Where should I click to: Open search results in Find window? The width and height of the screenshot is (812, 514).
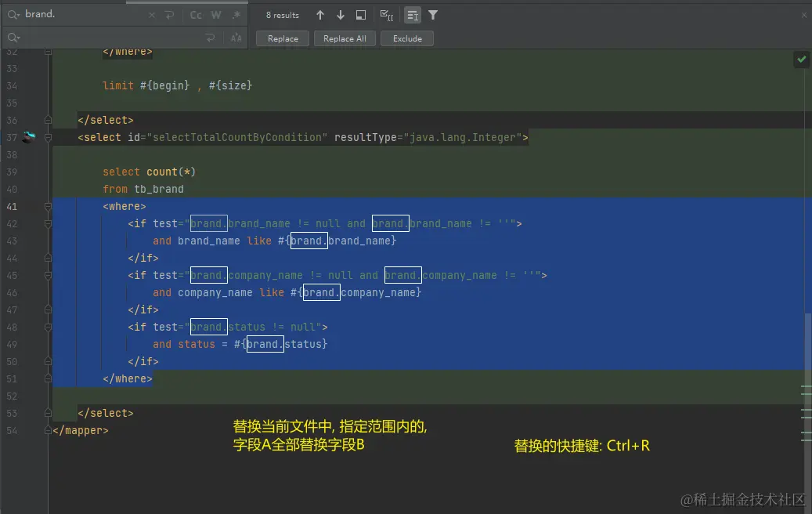[x=361, y=15]
